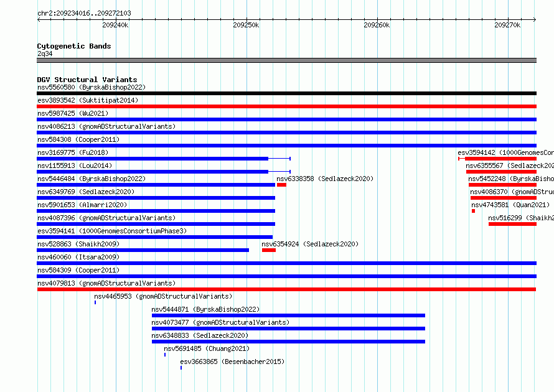Click the blue nsv528863 variant bar
The height and width of the screenshot is (392, 554).
coord(143,250)
